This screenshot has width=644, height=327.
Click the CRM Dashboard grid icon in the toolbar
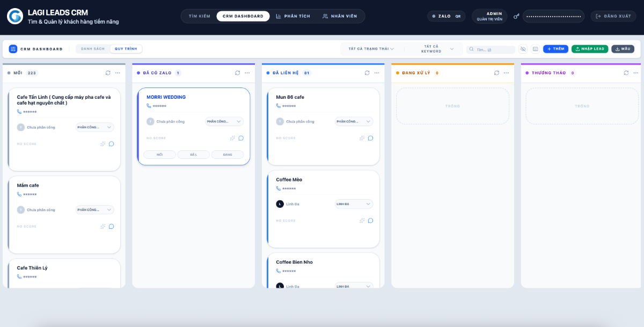[13, 49]
